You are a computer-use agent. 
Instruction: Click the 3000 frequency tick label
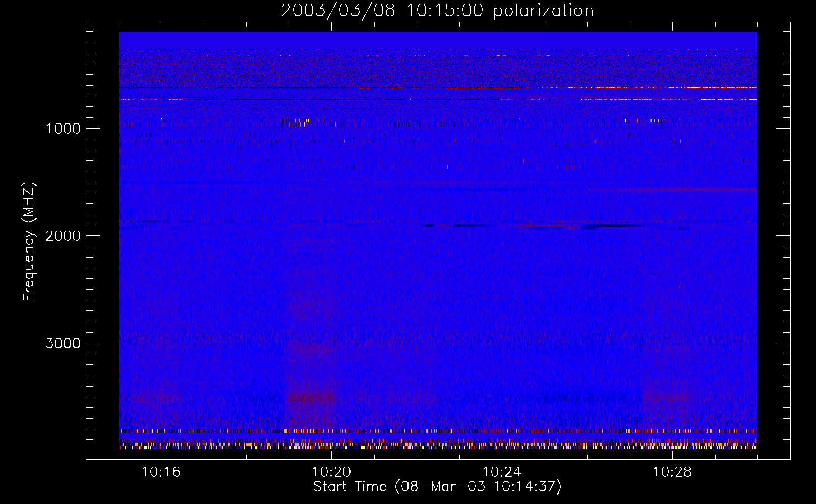tap(63, 343)
